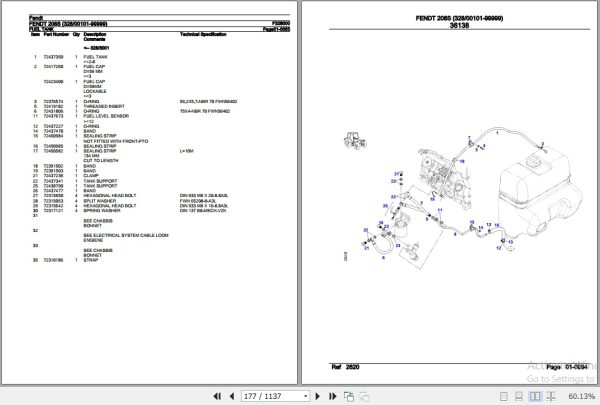Click the 60.13% zoom level value
Screen dimensions: 600x405
581,396
